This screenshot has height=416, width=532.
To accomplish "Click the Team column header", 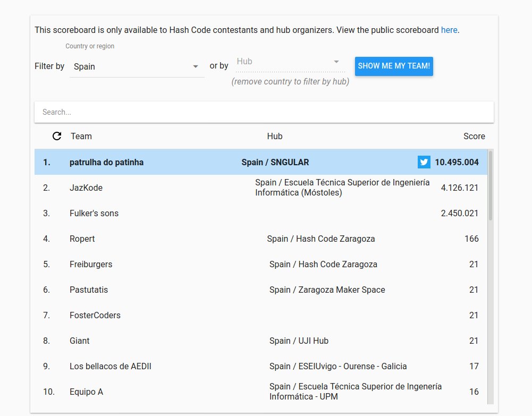I will (x=81, y=136).
